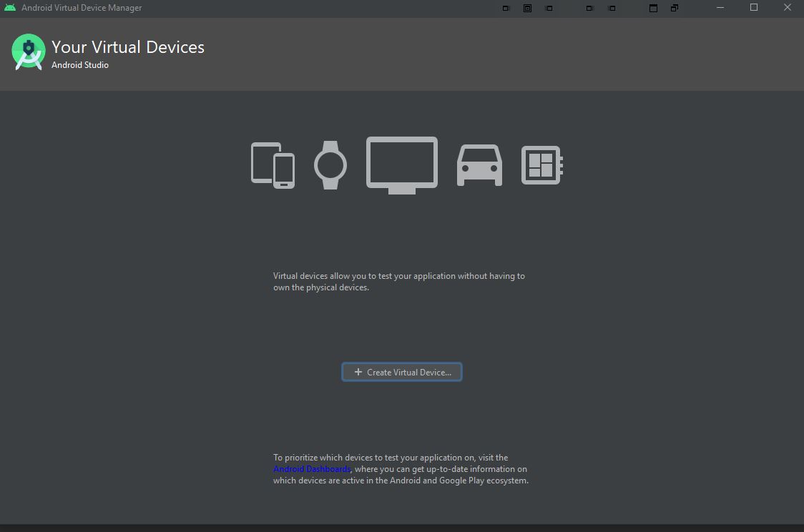Click the "Virtual devices allow you to test" paragraph

(x=399, y=282)
